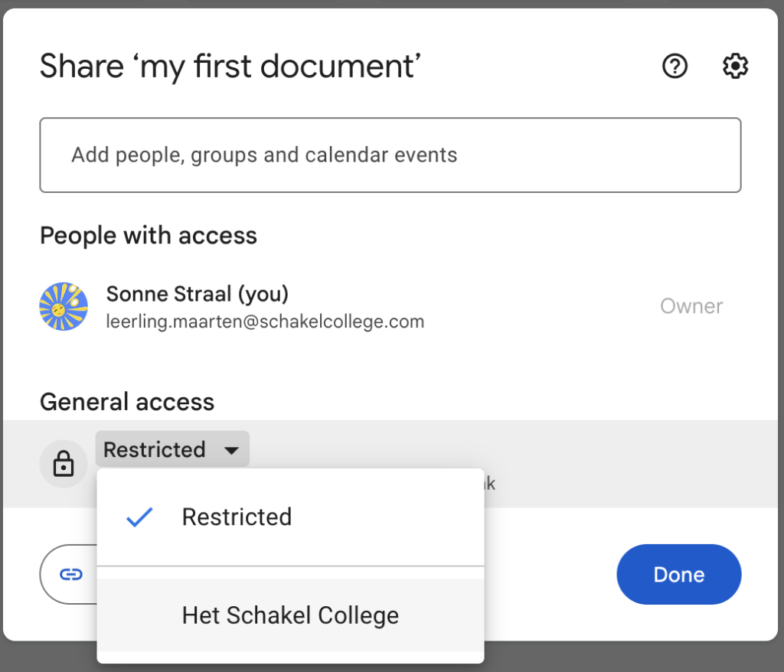
Task: Focus the Add people, groups input field
Action: pyautogui.click(x=390, y=155)
